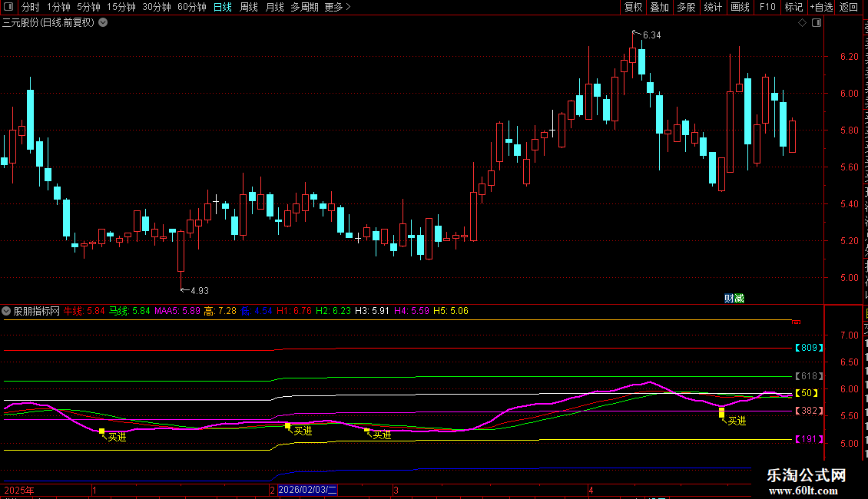Viewport: 868px width, 499px height.
Task: Select the 日线 daily chart tab
Action: pos(223,7)
